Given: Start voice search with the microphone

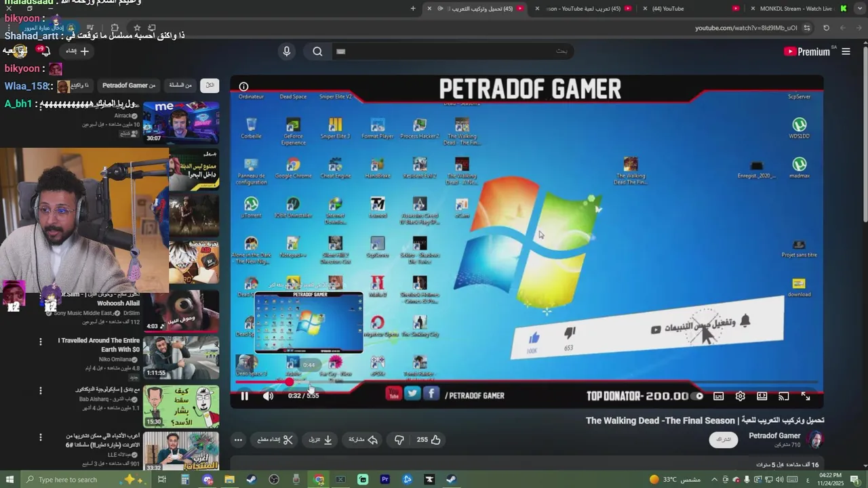Looking at the screenshot, I should [286, 52].
